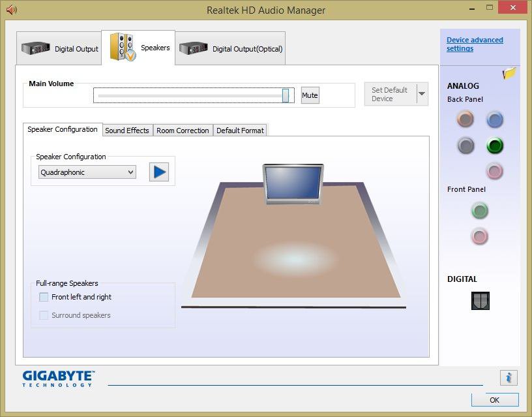Click the pink back panel microphone jack
This screenshot has height=417, width=532.
coord(495,171)
